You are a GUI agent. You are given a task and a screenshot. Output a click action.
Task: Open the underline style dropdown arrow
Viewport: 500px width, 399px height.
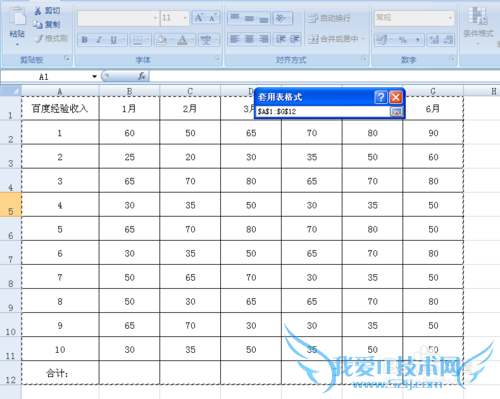pyautogui.click(x=124, y=40)
